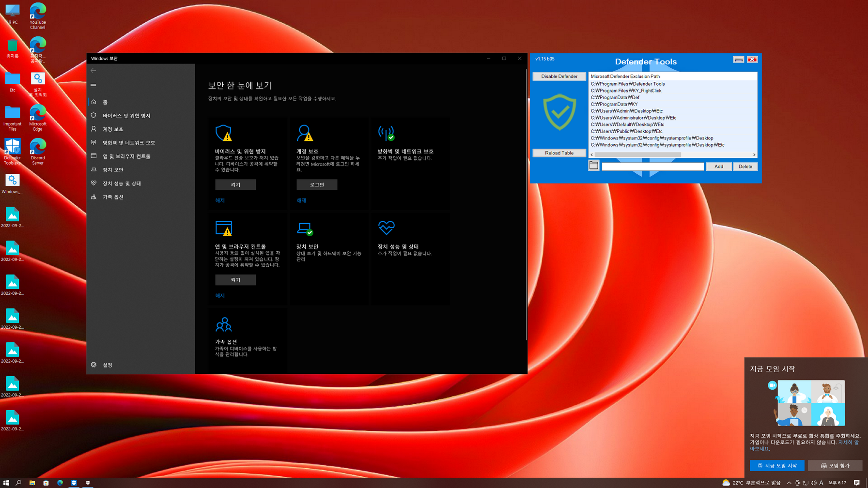This screenshot has width=868, height=488.
Task: Click 해제 link under 계정 보호 card
Action: (301, 200)
